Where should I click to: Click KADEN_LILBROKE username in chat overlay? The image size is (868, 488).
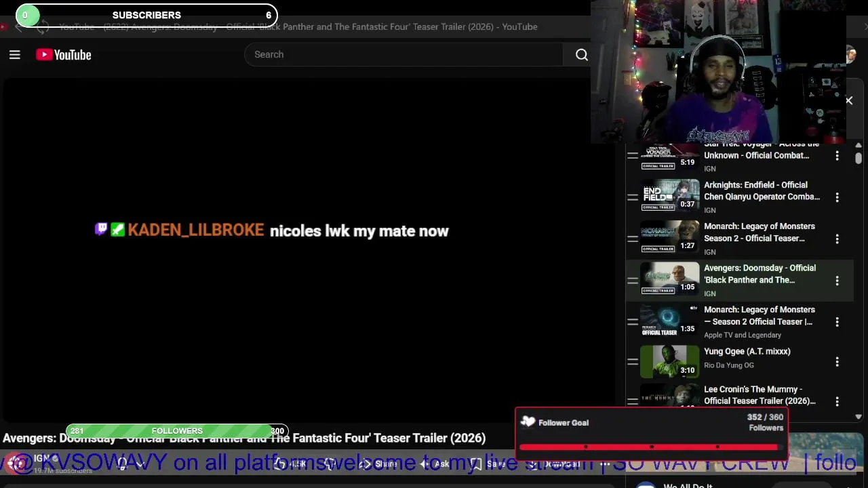pos(195,230)
